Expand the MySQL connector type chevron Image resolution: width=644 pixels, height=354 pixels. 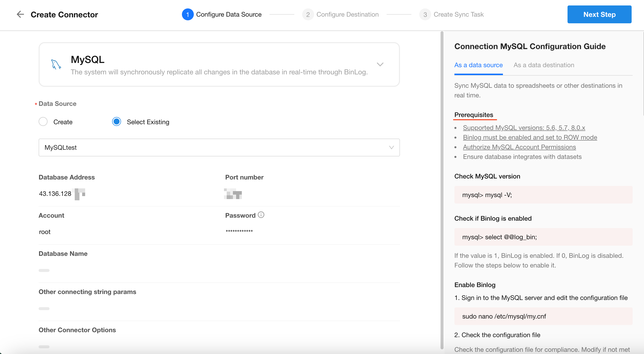[x=380, y=64]
